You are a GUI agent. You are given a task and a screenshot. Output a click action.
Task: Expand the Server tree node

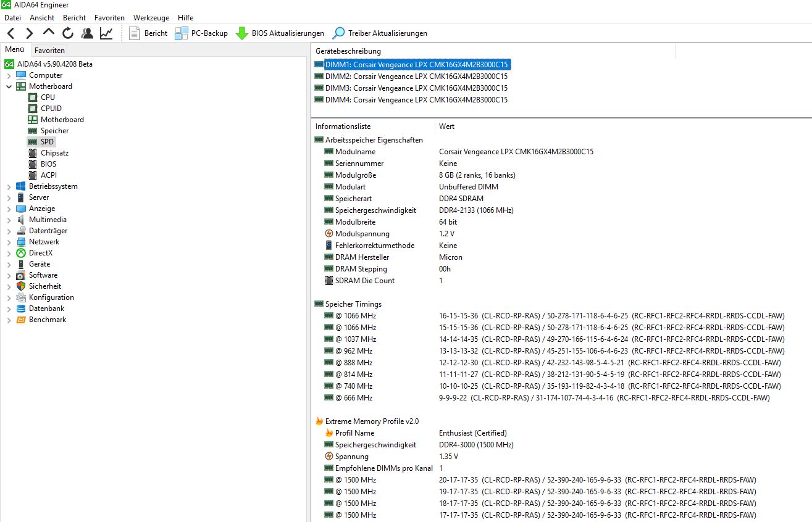click(x=9, y=197)
